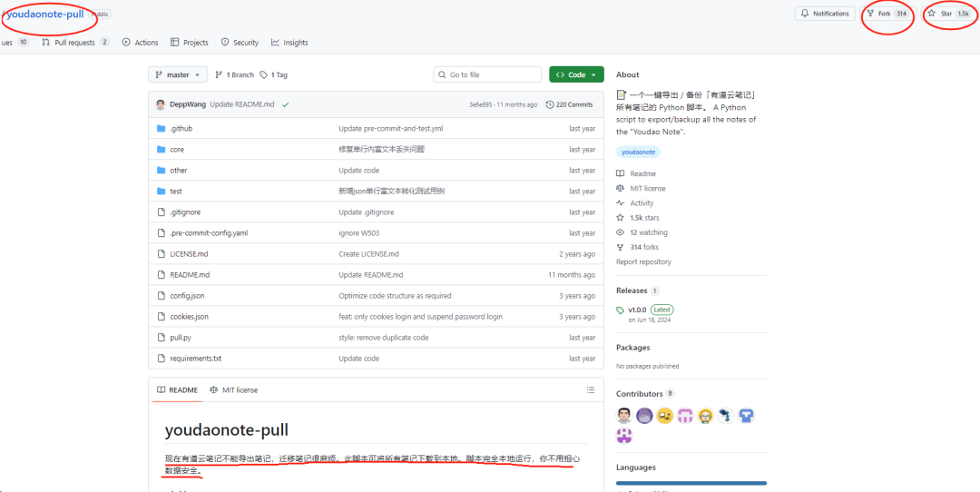Open the first contributor avatar
The image size is (980, 492).
[623, 416]
